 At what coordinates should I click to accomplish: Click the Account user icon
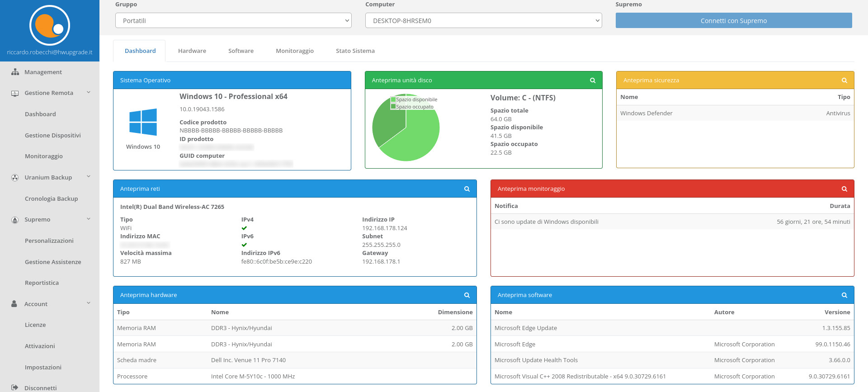[14, 304]
